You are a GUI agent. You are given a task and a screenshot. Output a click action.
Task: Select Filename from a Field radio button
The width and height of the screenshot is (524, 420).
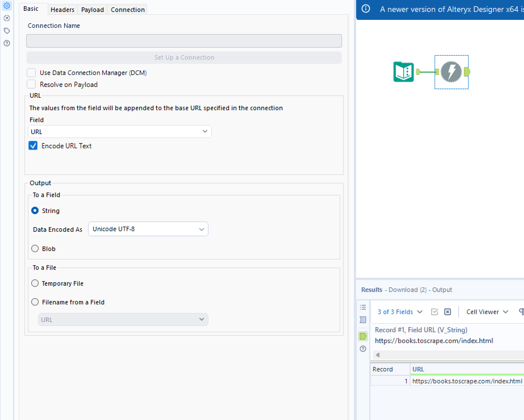35,302
